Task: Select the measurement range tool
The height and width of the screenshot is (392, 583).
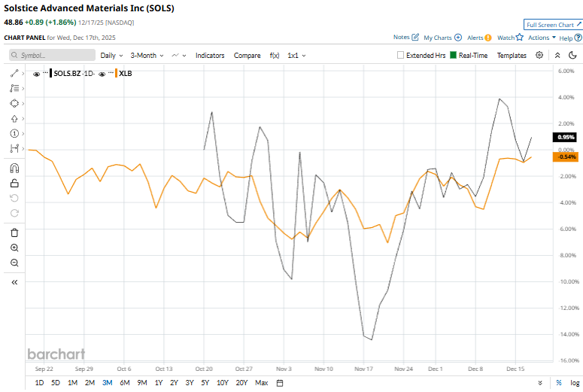Action: coord(14,148)
